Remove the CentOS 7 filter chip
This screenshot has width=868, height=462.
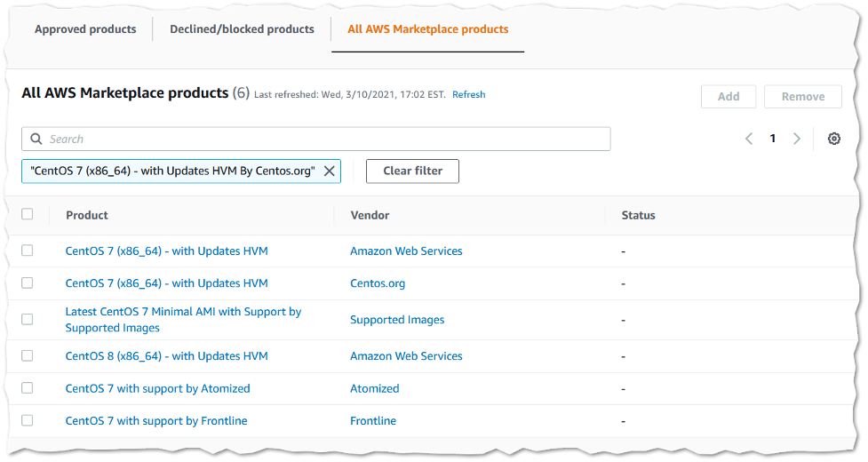tap(329, 171)
